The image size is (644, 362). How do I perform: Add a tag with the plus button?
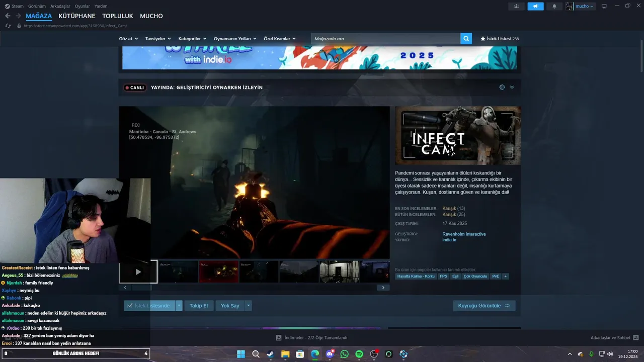(506, 277)
